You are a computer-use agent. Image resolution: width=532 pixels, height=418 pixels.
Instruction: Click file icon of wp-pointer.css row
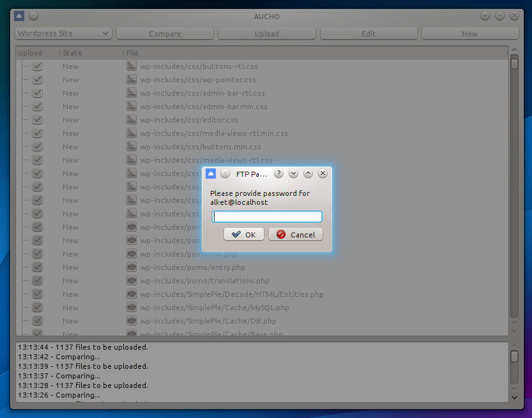[x=132, y=80]
